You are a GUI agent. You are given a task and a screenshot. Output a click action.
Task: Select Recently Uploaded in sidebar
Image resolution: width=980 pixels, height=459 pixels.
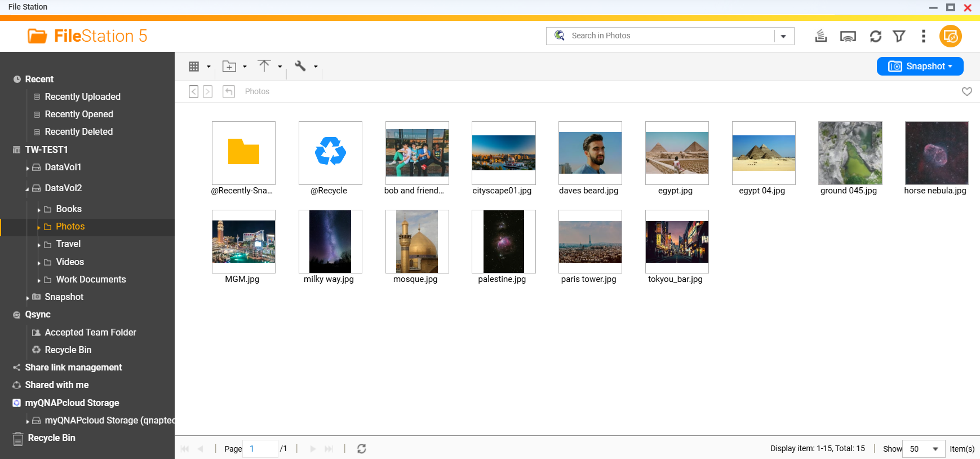[x=82, y=96]
